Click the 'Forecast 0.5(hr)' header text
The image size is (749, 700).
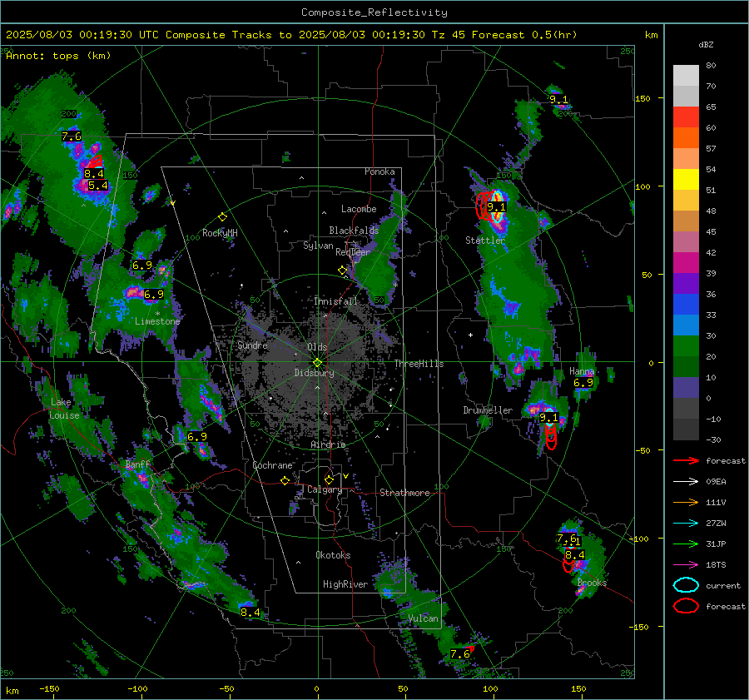click(x=524, y=35)
